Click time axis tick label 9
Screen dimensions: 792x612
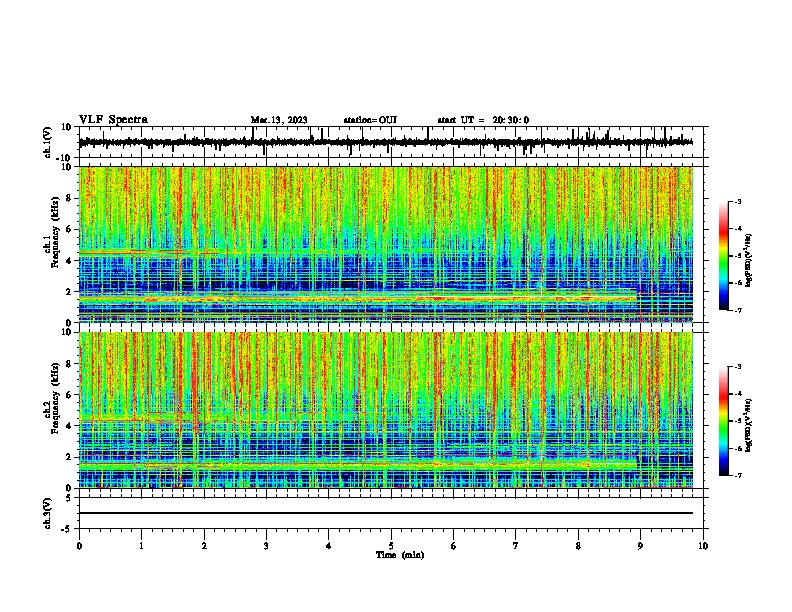coord(640,546)
